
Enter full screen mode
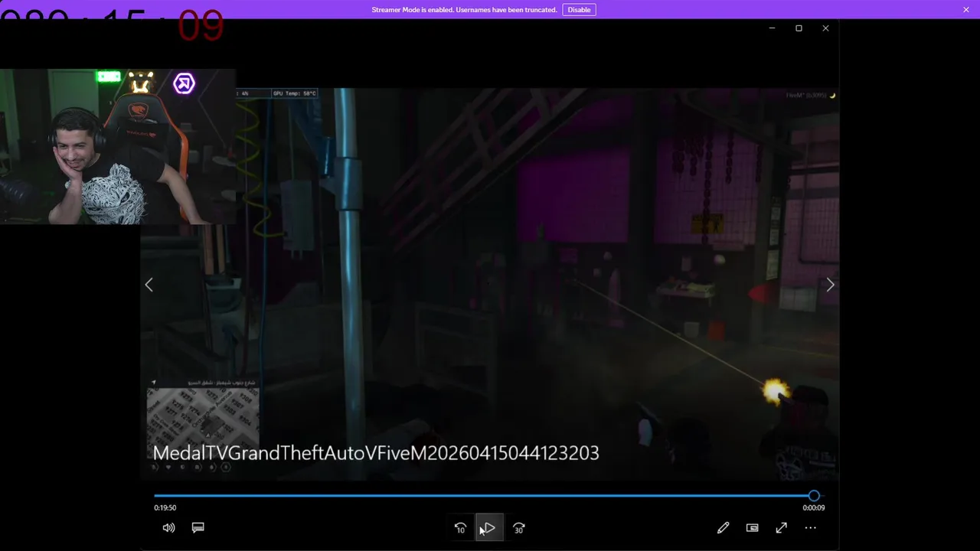pos(781,528)
